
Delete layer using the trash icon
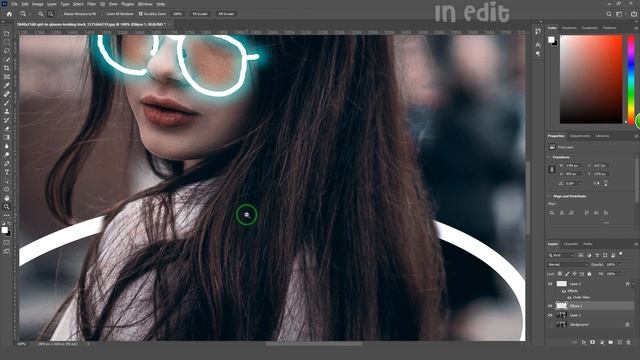[629, 342]
